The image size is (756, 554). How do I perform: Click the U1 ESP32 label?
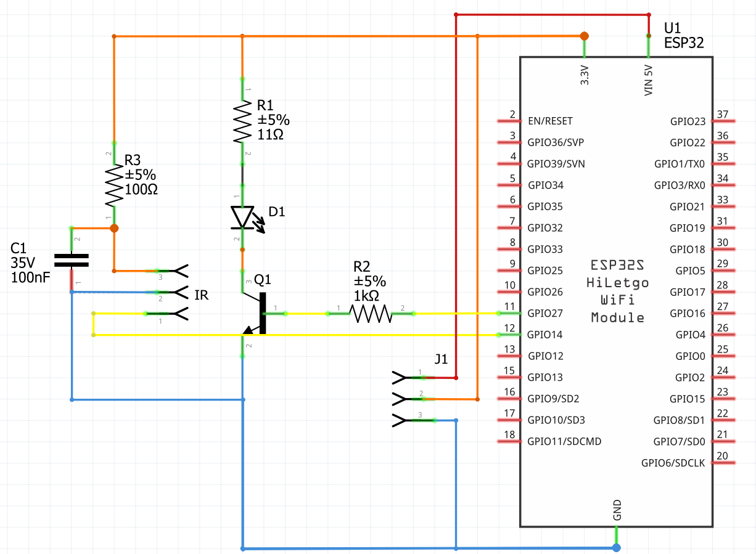pos(684,35)
